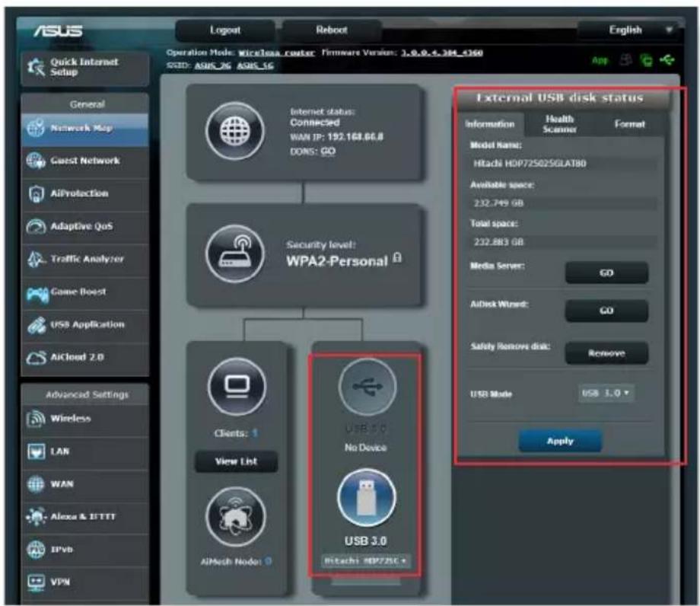
Task: Click the Total space value 232.883 GB
Action: [563, 242]
